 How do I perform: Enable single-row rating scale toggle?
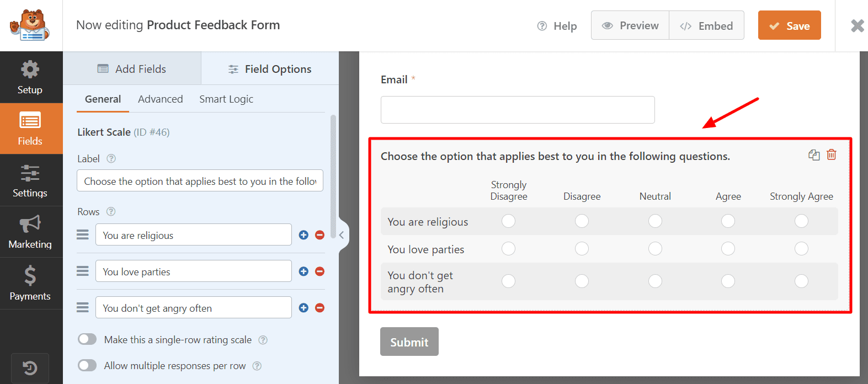coord(87,339)
